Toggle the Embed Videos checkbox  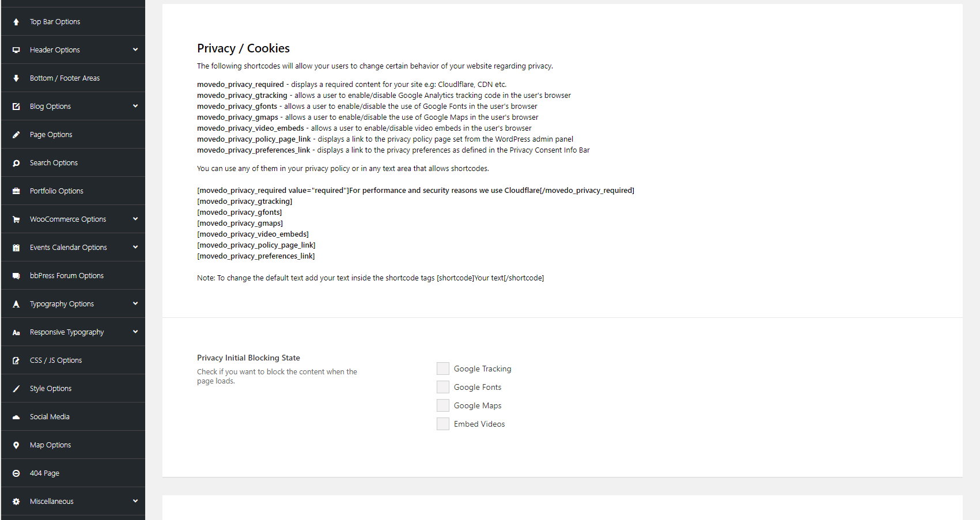tap(443, 424)
